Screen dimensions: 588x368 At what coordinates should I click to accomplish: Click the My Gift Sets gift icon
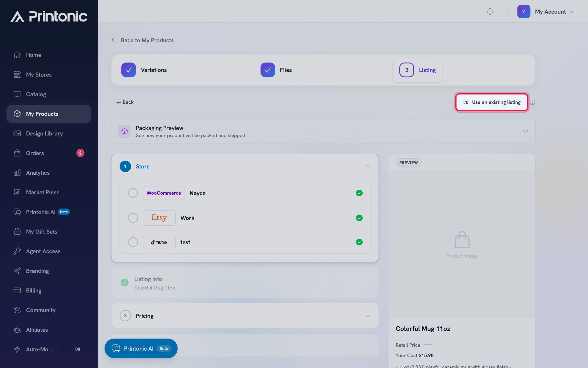(17, 231)
